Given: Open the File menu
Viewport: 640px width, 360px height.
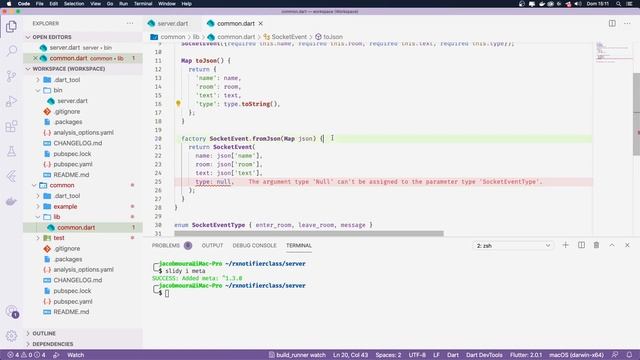Looking at the screenshot, I should pyautogui.click(x=40, y=4).
